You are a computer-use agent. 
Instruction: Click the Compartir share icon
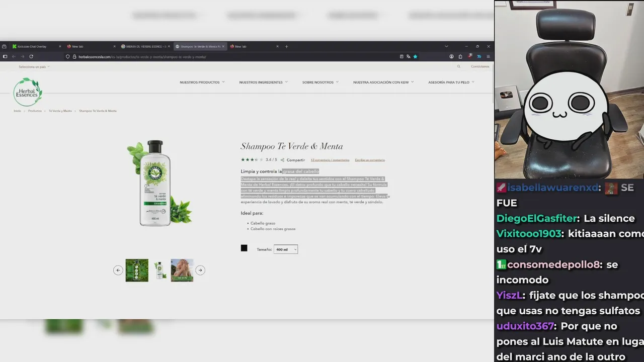pos(282,160)
